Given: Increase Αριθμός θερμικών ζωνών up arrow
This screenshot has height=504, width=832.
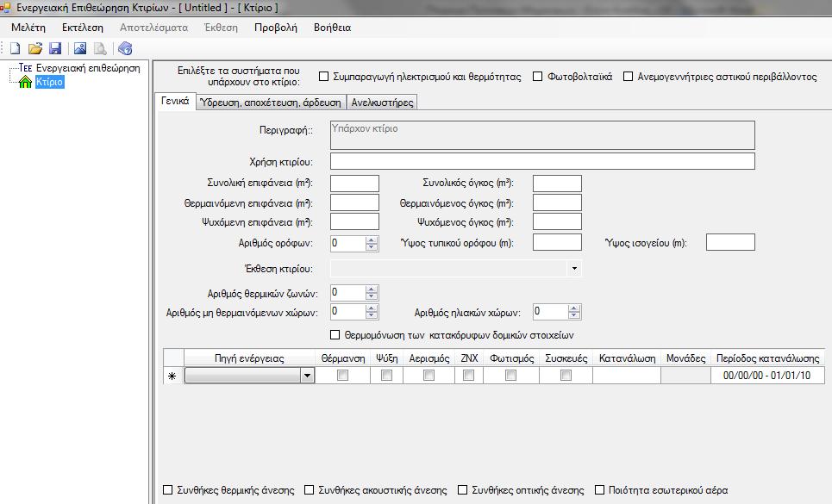Looking at the screenshot, I should tap(372, 289).
